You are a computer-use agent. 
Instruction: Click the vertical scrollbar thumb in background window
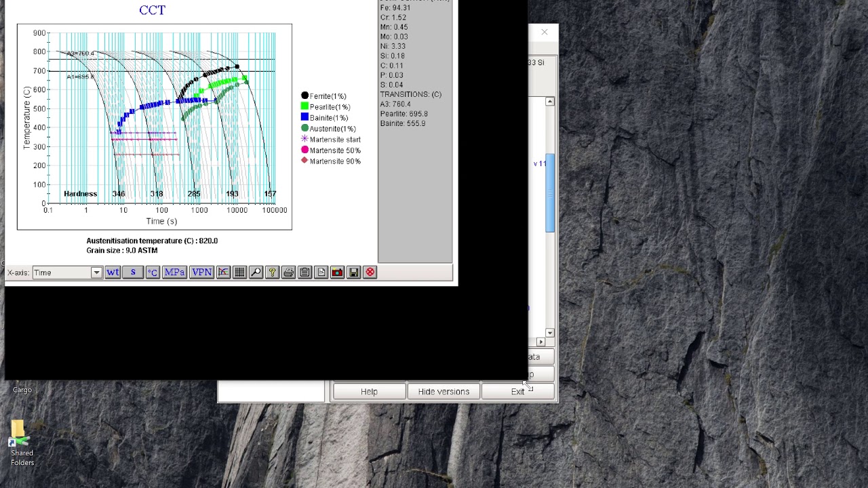[x=549, y=193]
